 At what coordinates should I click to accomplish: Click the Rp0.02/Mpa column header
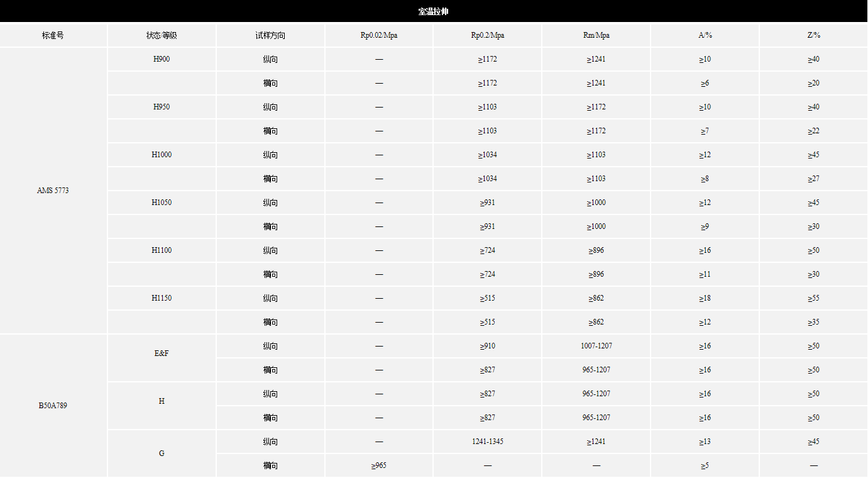[379, 35]
